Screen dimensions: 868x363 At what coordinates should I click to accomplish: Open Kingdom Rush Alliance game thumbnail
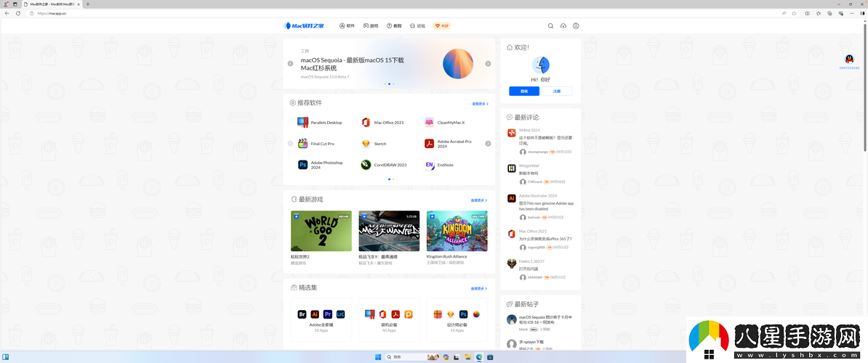point(457,231)
